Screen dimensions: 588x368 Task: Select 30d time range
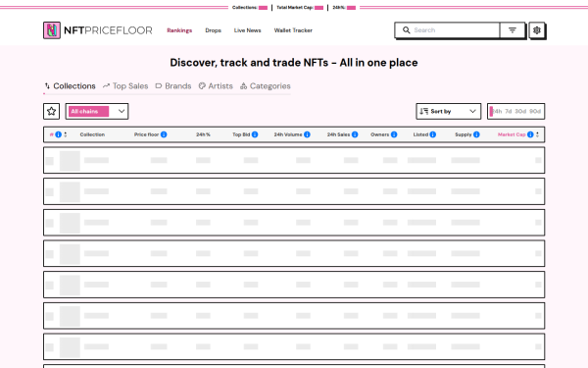(x=520, y=111)
